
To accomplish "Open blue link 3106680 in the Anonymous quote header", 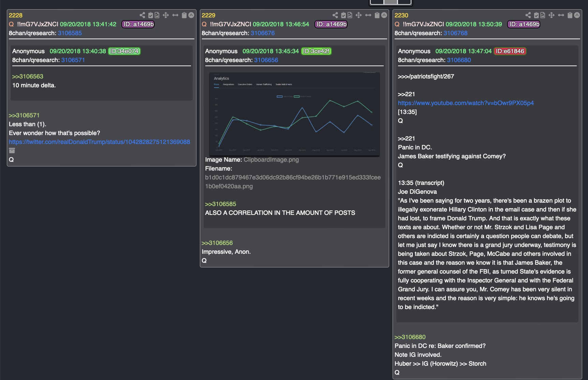I will (459, 60).
